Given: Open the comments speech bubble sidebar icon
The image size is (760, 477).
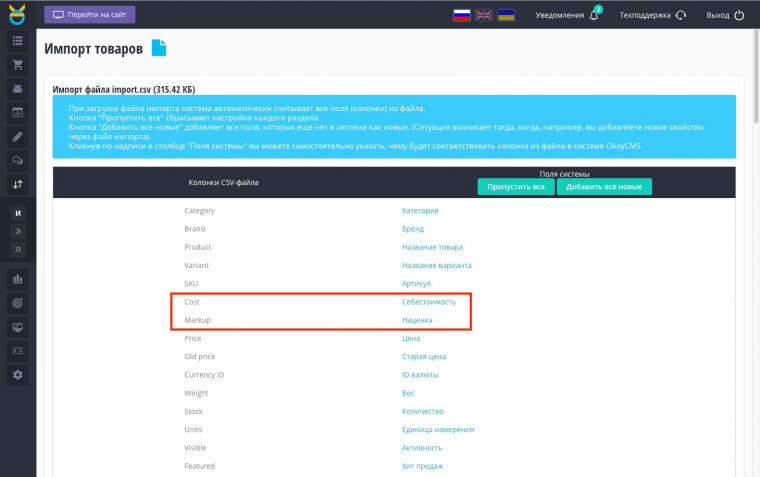Looking at the screenshot, I should coord(17,160).
